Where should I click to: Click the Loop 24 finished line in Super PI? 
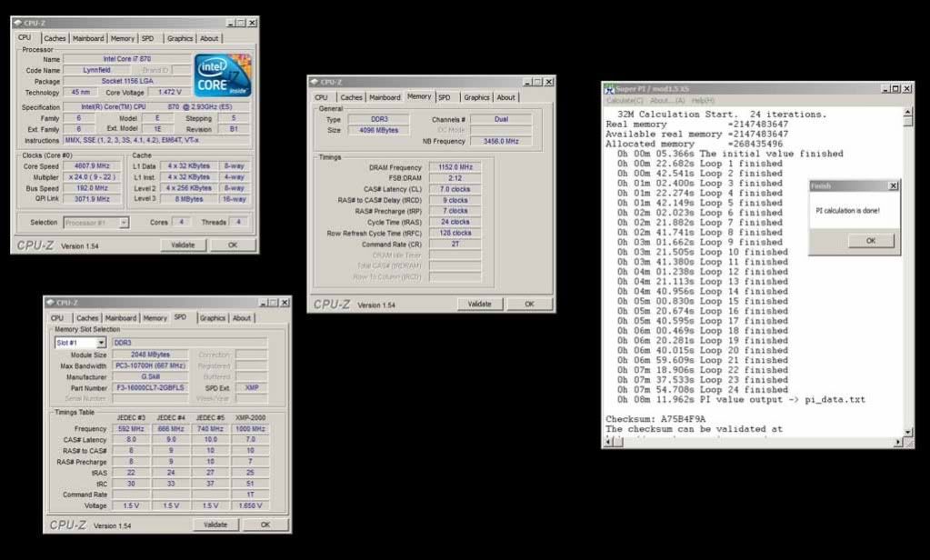click(x=702, y=390)
